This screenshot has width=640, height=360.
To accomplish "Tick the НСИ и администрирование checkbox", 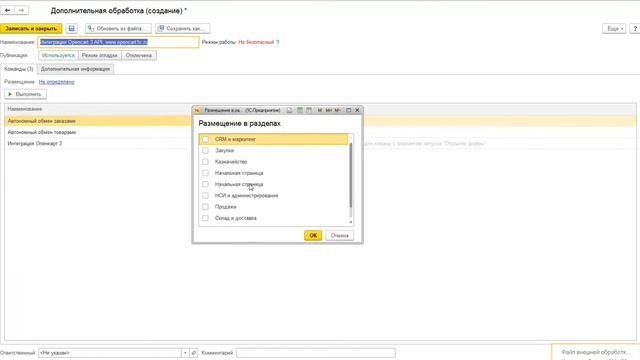I will coord(205,196).
